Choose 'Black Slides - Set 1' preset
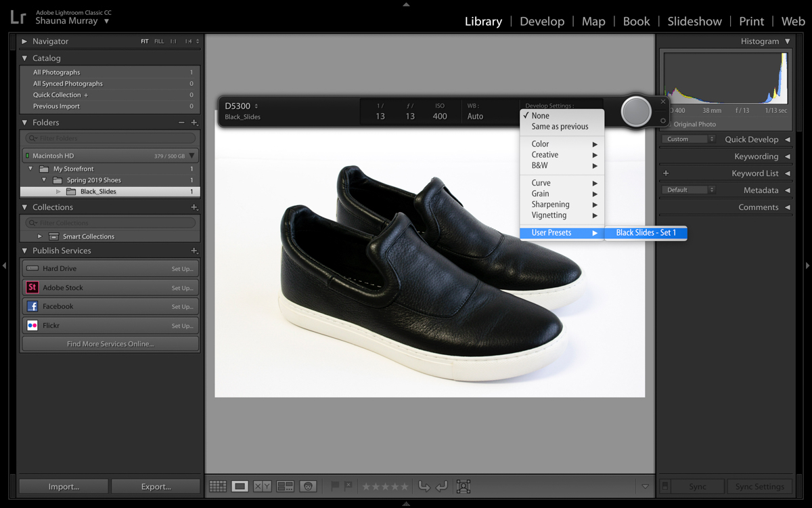The width and height of the screenshot is (812, 508). [x=646, y=233]
